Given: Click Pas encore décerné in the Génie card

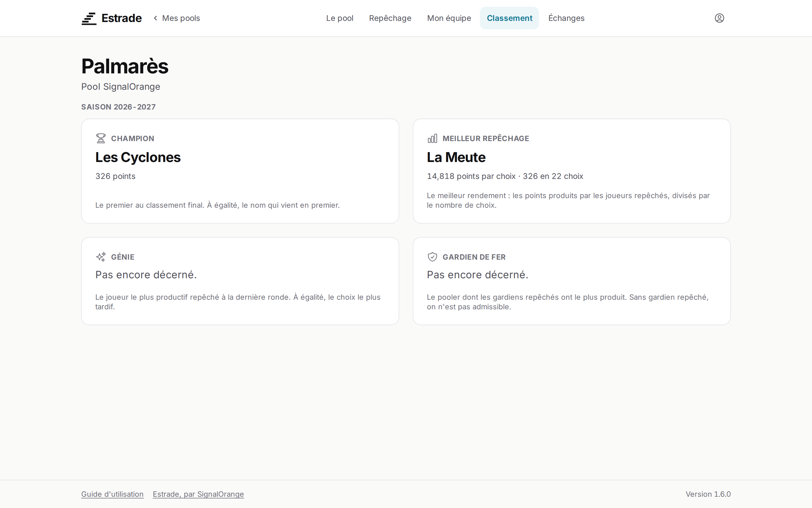Looking at the screenshot, I should [146, 275].
